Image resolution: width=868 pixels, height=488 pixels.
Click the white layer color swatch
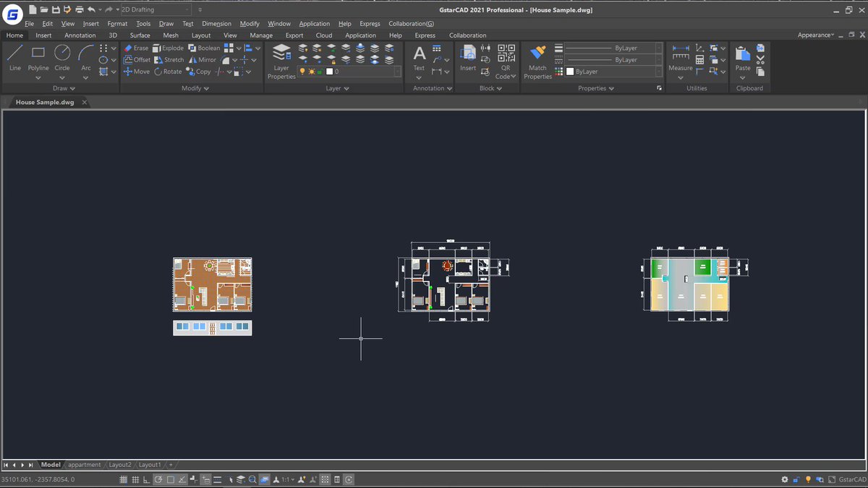(330, 72)
